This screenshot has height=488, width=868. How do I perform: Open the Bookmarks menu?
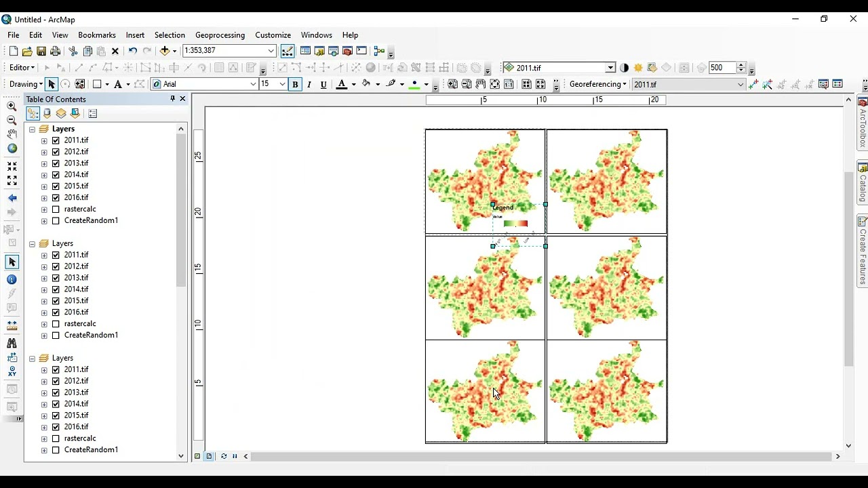point(97,35)
